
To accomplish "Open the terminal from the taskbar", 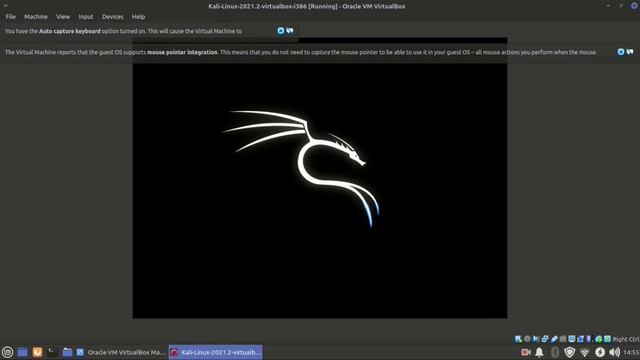I will [52, 352].
